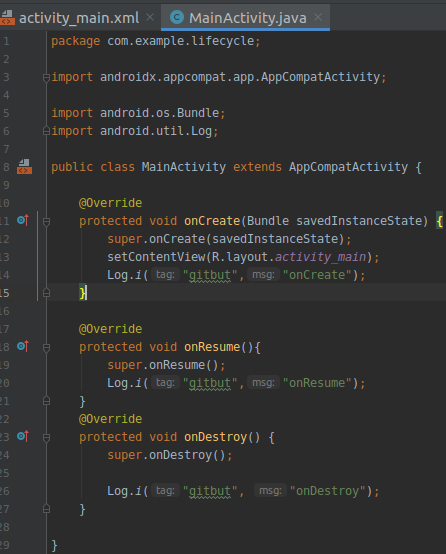Click super.onCreate(savedInstanceState) call
Screen dimensions: 446x554
coord(229,239)
